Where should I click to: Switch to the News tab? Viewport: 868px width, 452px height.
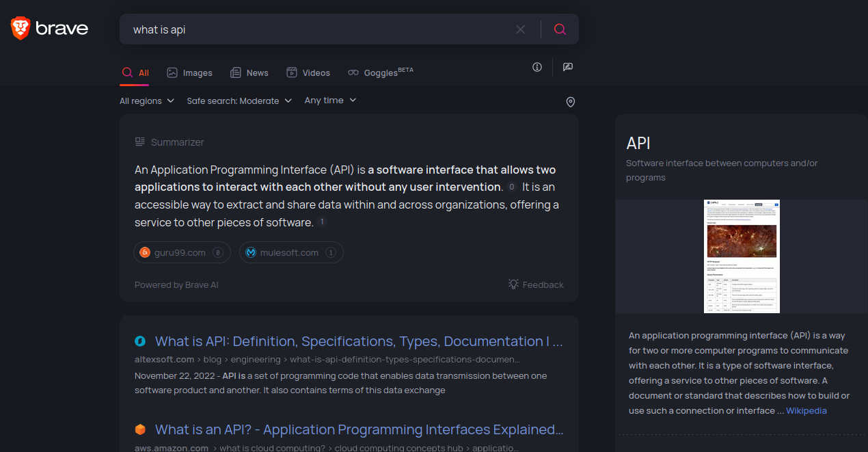click(x=249, y=72)
